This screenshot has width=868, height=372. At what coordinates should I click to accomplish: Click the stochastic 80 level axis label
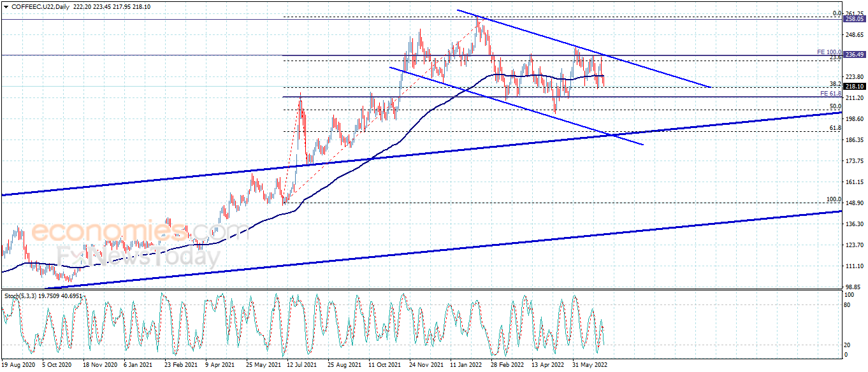click(848, 305)
